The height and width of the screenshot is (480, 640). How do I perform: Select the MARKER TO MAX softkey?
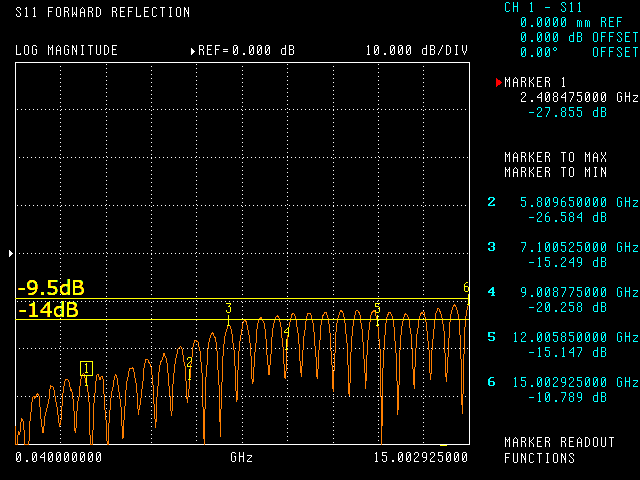555,158
